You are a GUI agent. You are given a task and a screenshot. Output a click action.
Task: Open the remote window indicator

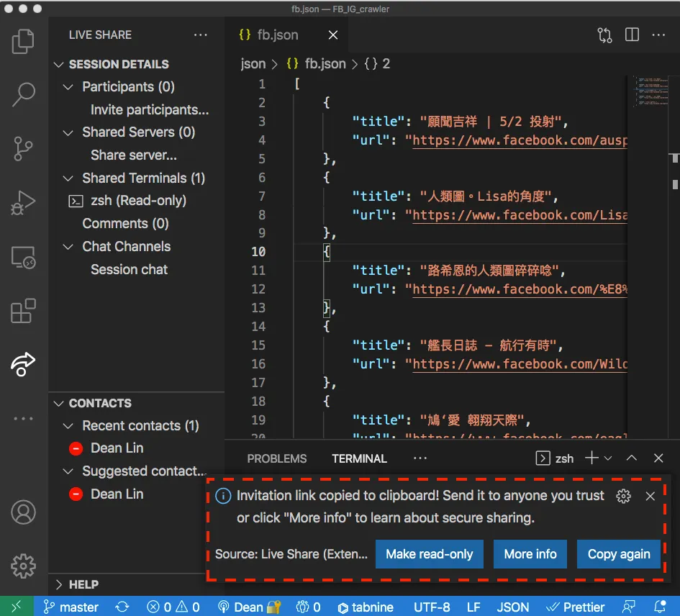point(17,607)
